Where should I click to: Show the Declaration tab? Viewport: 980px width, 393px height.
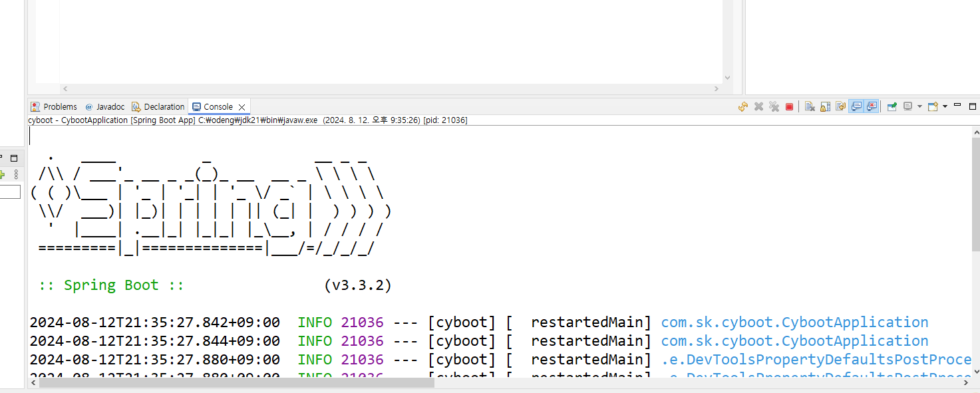(x=158, y=106)
